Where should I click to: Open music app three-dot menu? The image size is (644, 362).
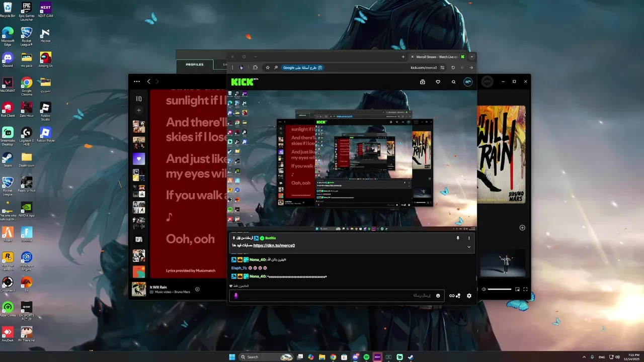137,81
